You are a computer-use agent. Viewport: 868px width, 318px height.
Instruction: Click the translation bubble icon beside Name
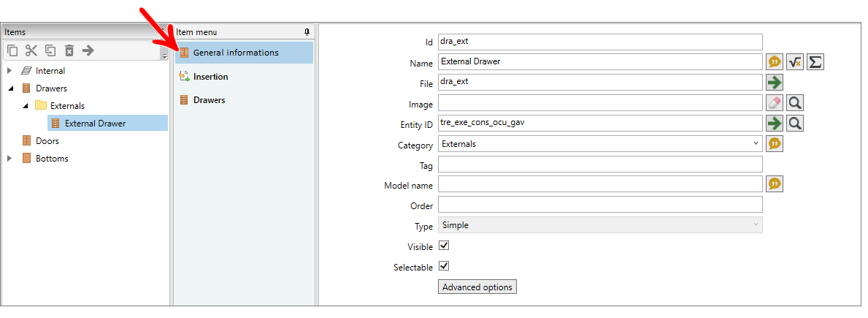click(775, 62)
